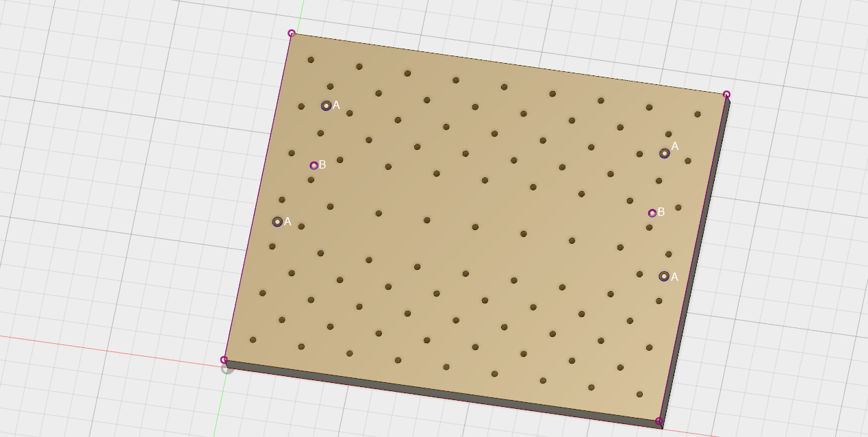Select the upper-right point labeled A
This screenshot has width=868, height=437.
pyautogui.click(x=664, y=153)
